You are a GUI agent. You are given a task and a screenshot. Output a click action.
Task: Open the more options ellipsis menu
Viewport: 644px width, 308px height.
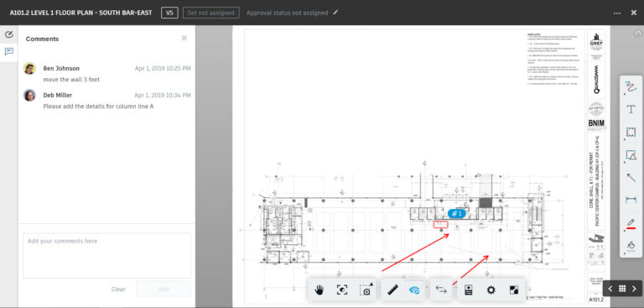617,13
